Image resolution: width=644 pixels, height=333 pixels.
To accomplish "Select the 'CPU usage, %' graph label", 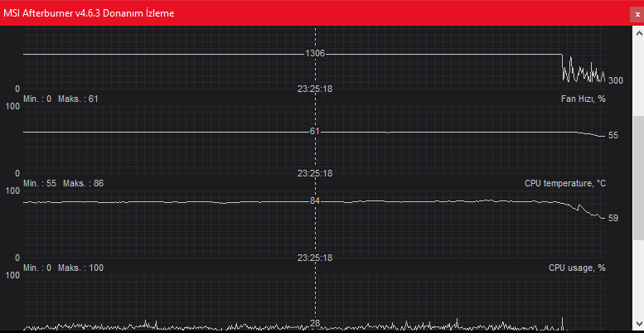I will [x=577, y=268].
